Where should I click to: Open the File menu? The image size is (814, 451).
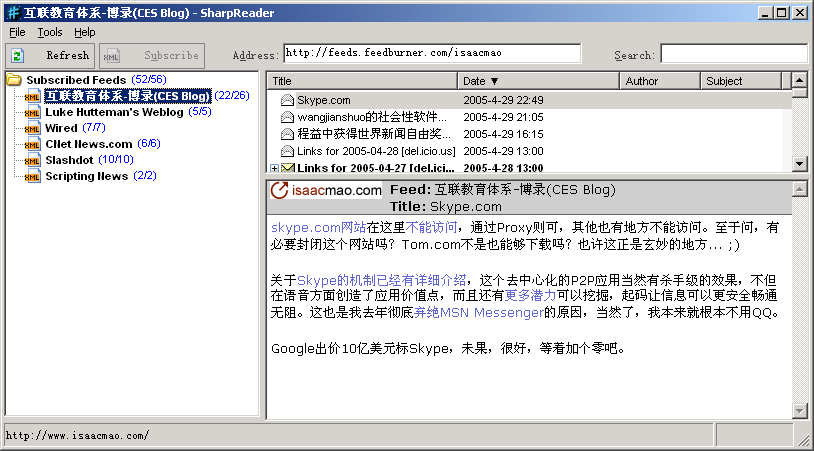(17, 32)
